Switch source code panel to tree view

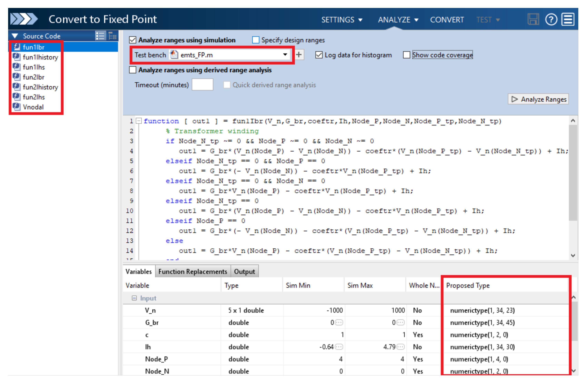tap(113, 36)
